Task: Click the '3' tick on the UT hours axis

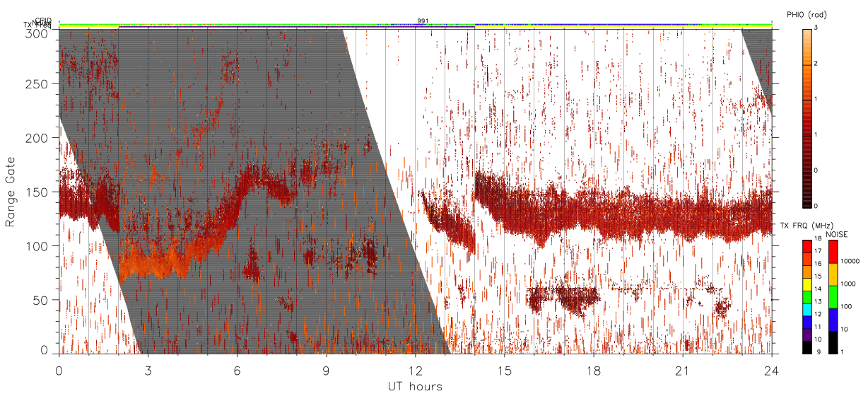Action: (x=148, y=370)
